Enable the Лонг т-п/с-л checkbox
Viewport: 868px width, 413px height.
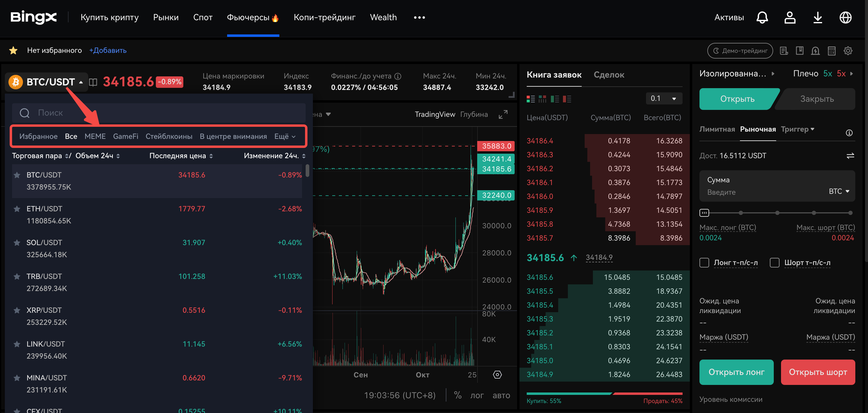[x=704, y=263]
